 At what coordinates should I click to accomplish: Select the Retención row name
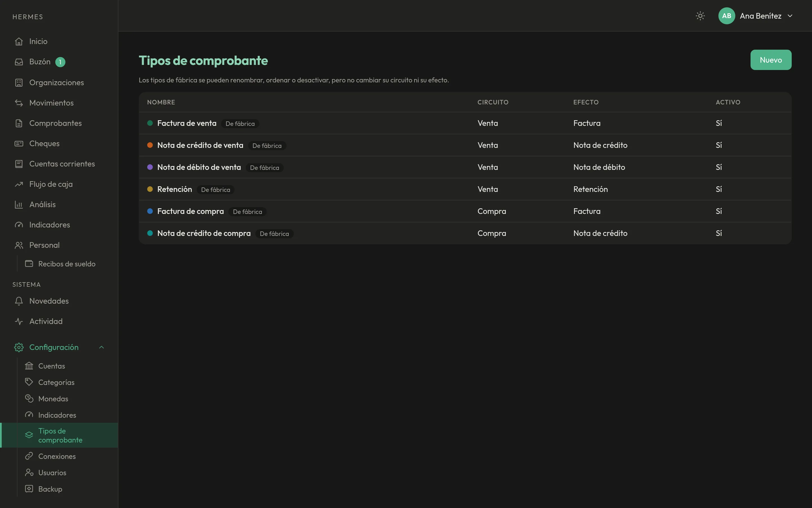coord(175,189)
